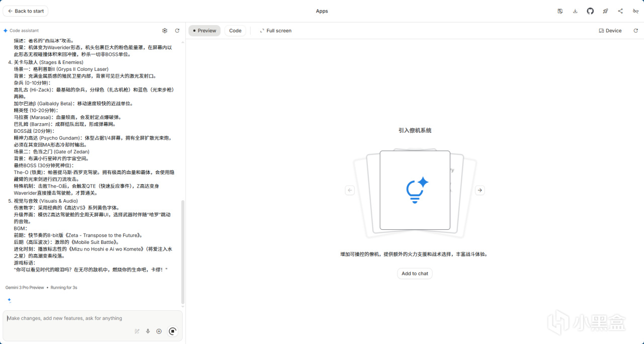The height and width of the screenshot is (344, 644).
Task: Click the Add to chat button
Action: click(x=415, y=274)
